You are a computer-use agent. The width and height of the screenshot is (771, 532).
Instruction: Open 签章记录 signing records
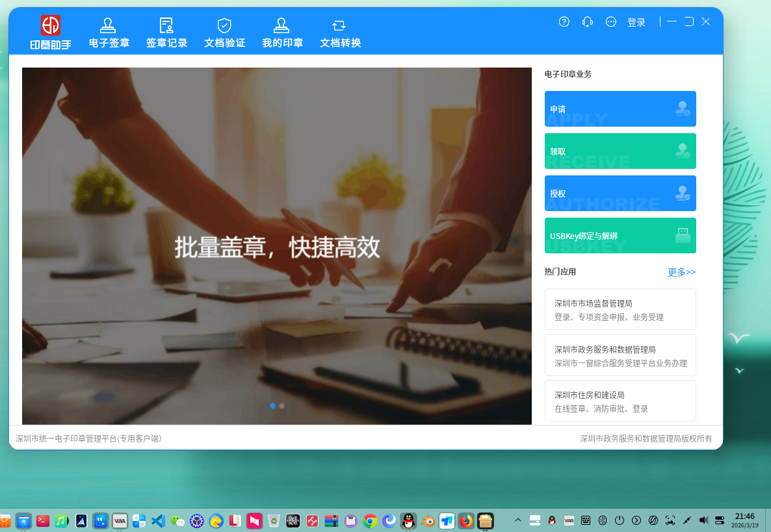point(166,31)
